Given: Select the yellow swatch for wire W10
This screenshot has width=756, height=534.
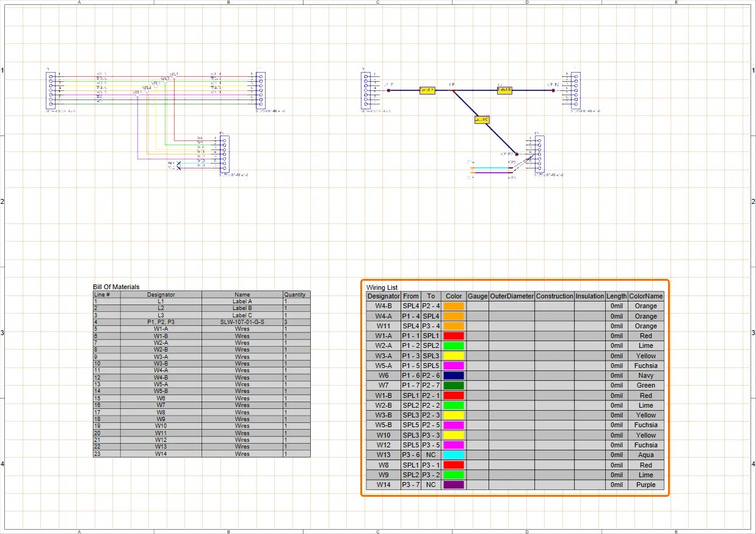Looking at the screenshot, I should (454, 435).
